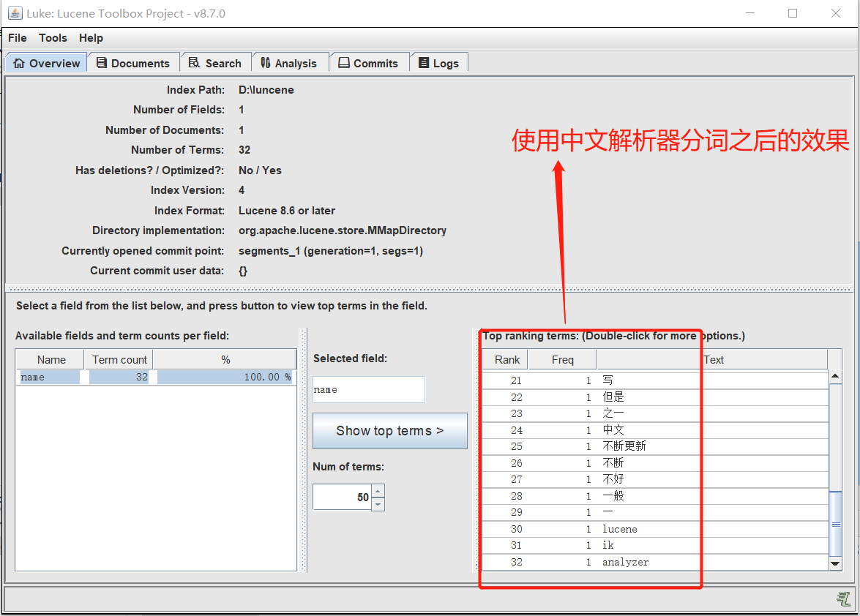This screenshot has width=860, height=616.
Task: Maximize the Luke window
Action: (x=793, y=13)
